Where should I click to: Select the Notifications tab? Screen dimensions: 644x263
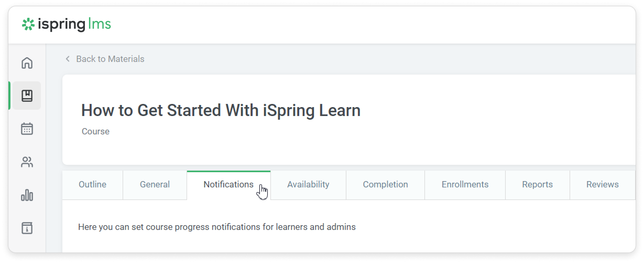point(228,185)
